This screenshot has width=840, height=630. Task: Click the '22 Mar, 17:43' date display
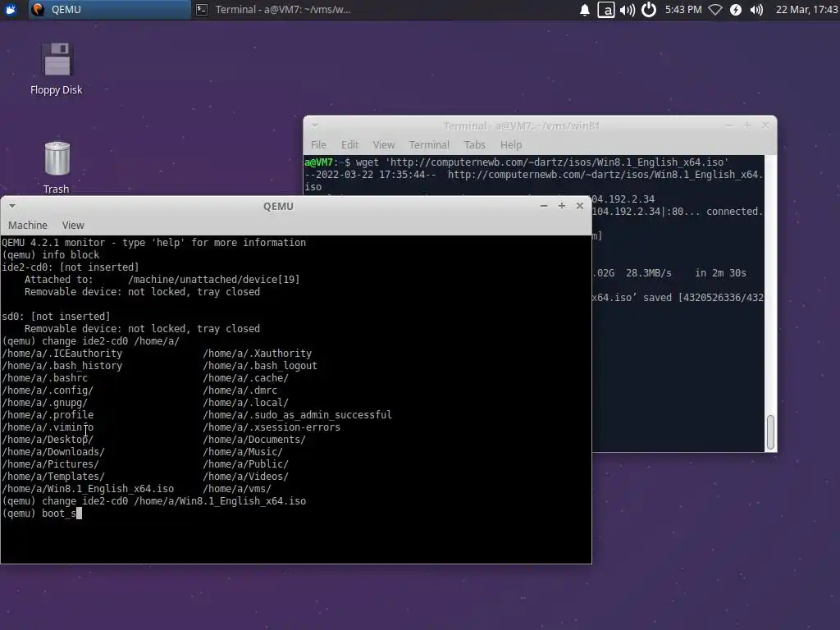807,10
